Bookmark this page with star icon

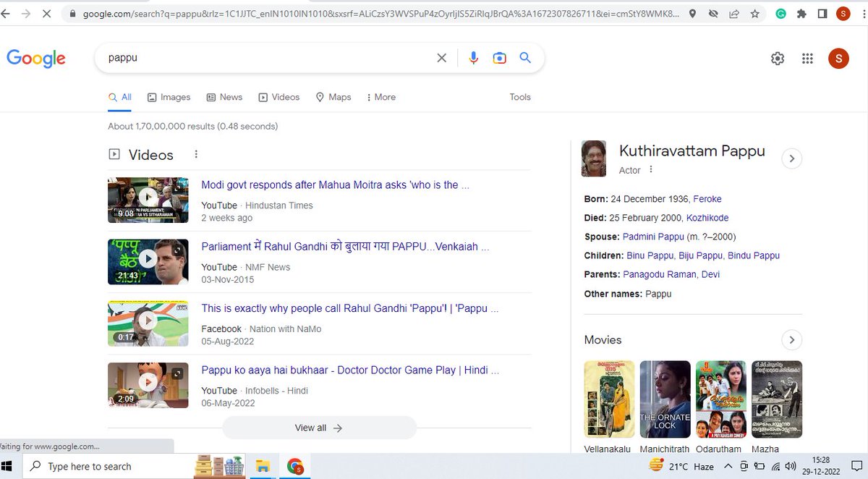[755, 14]
